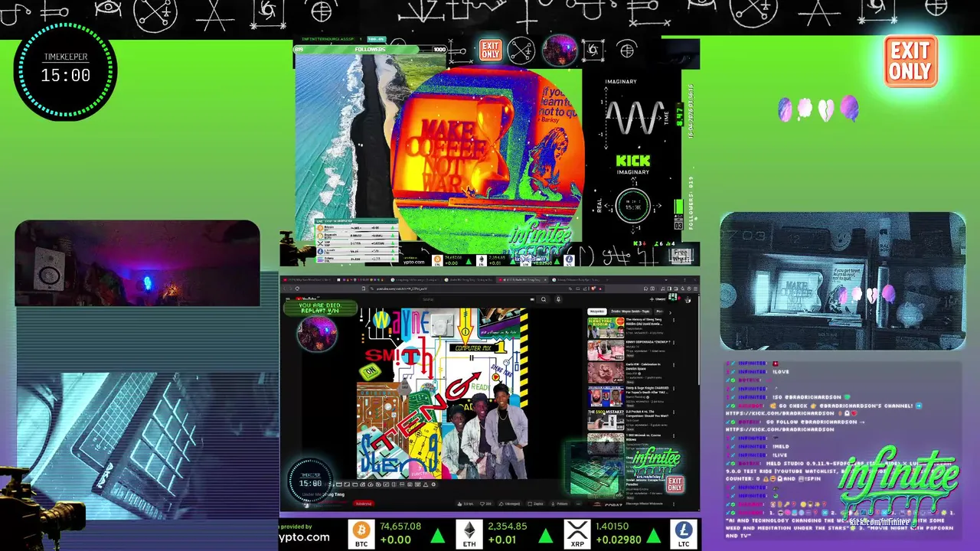This screenshot has width=980, height=551.
Task: Click the ETH price 2,354.85
Action: tap(506, 527)
